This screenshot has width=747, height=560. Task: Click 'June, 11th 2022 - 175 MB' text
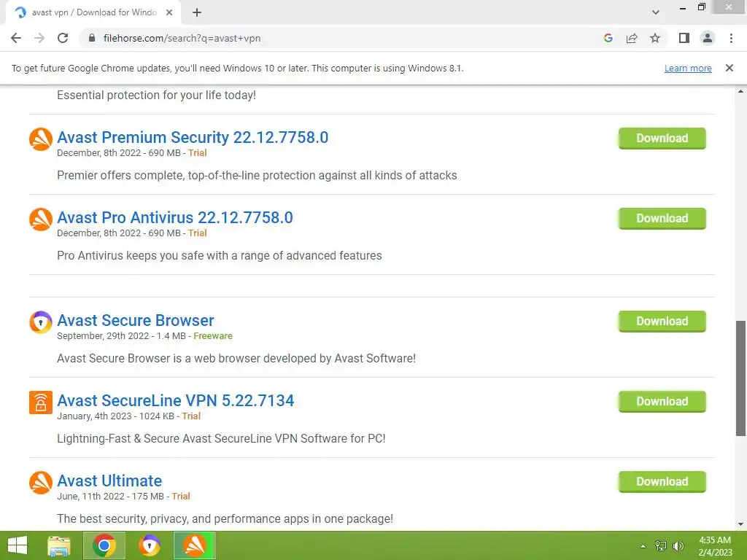(111, 496)
